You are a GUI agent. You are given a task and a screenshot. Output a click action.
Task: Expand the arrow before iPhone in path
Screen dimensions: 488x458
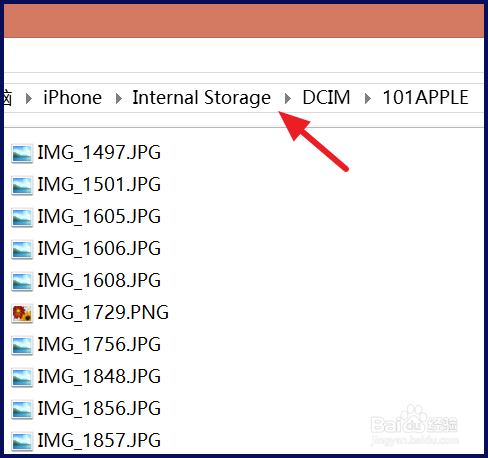(x=29, y=98)
